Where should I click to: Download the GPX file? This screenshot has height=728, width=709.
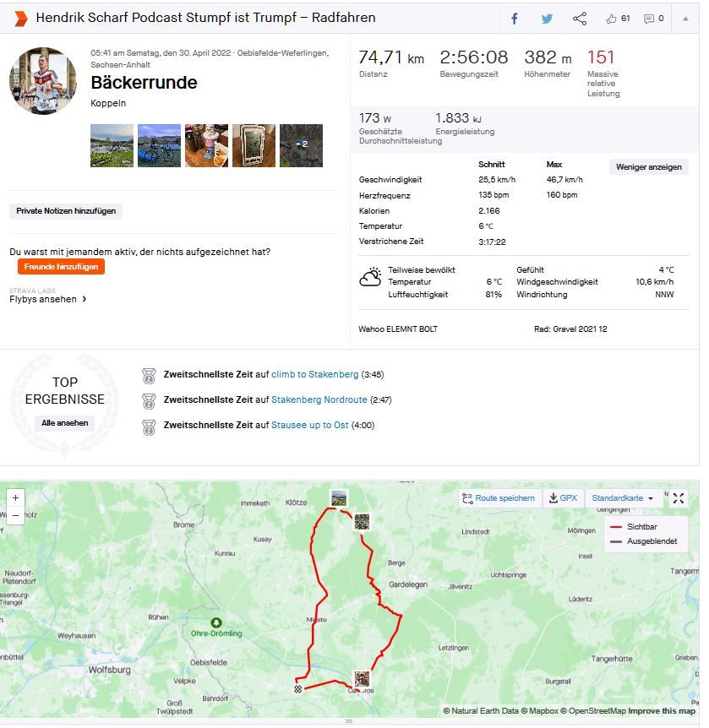tap(563, 498)
